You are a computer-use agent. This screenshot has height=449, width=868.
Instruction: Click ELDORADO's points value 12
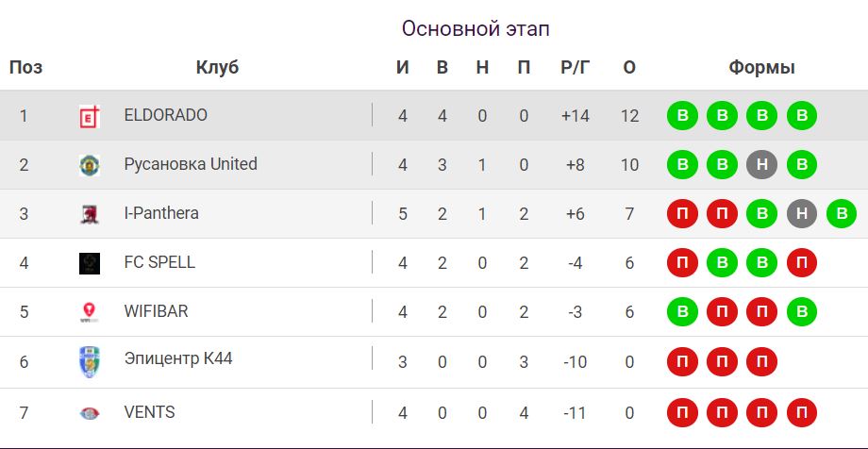pos(629,116)
